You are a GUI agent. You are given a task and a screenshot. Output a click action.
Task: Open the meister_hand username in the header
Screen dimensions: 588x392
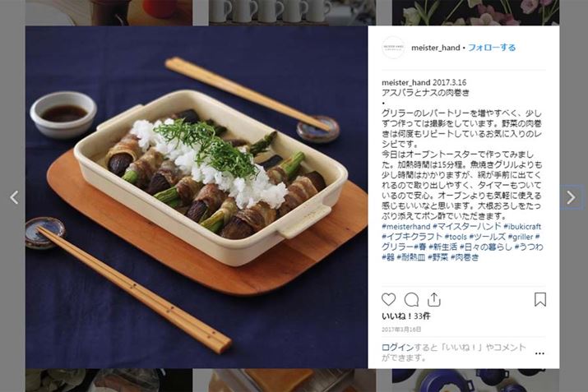coord(435,48)
